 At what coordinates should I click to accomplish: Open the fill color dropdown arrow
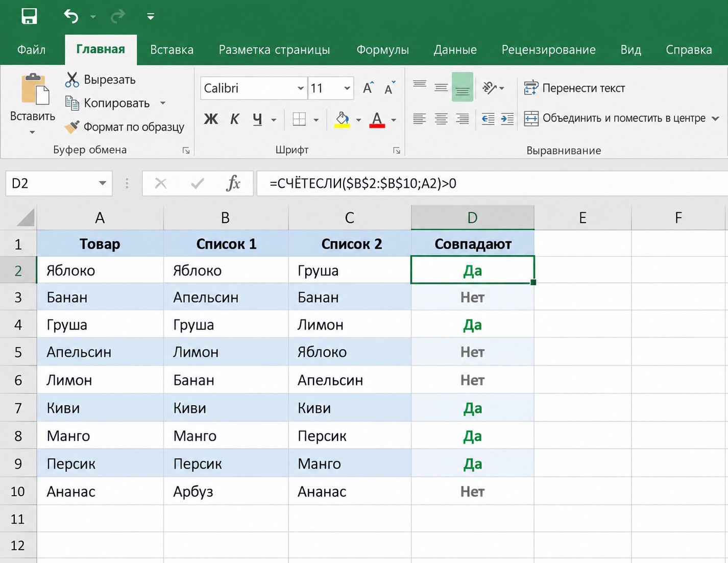pos(358,120)
